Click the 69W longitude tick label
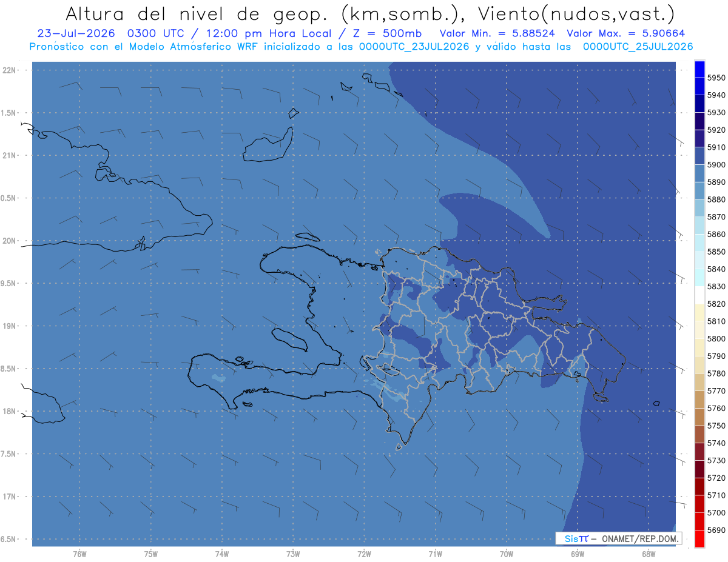The width and height of the screenshot is (728, 562). tap(578, 554)
